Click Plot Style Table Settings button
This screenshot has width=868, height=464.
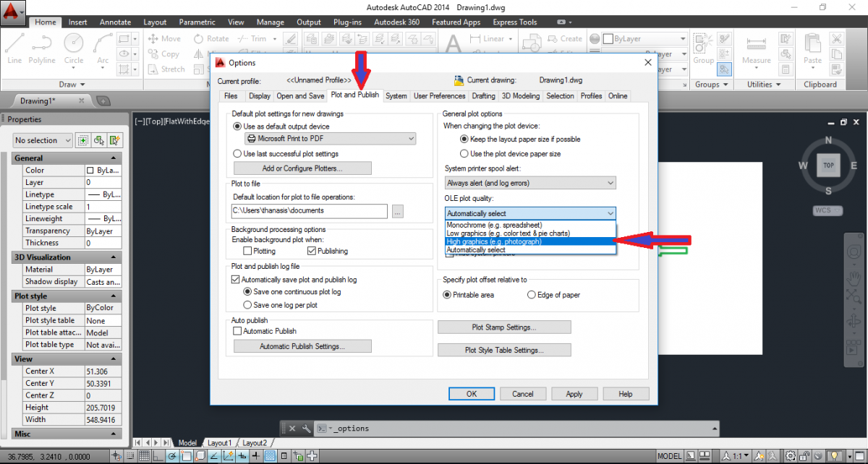tap(504, 351)
